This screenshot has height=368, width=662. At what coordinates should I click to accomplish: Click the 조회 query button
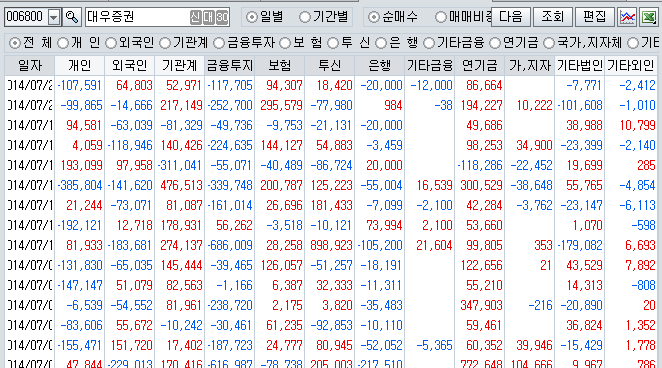pos(553,17)
